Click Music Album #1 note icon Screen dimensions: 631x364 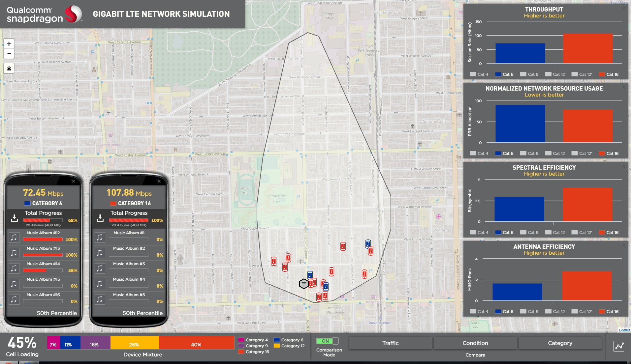pyautogui.click(x=100, y=237)
